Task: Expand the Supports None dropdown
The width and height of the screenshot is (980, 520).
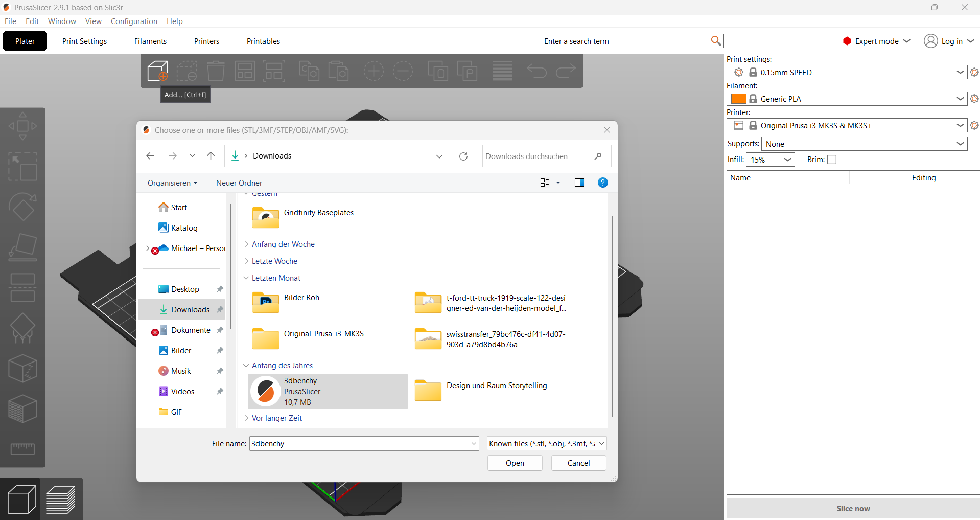Action: point(865,144)
